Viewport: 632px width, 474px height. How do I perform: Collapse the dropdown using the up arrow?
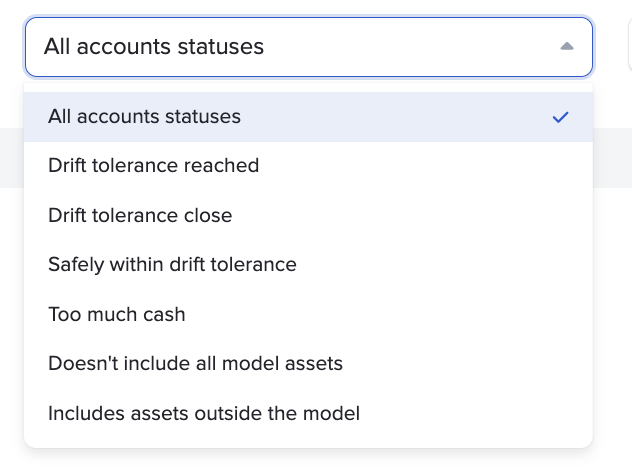(567, 47)
